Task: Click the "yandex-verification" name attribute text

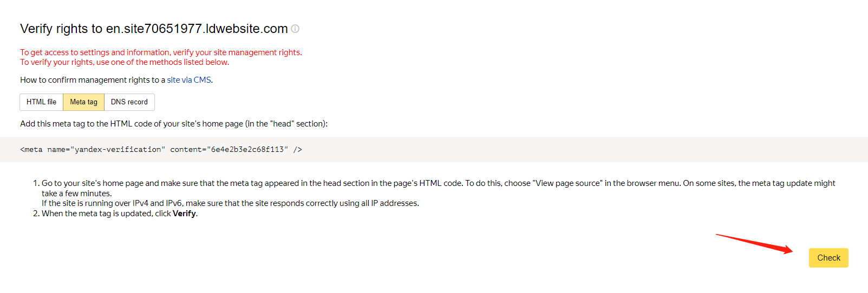Action: (x=118, y=150)
